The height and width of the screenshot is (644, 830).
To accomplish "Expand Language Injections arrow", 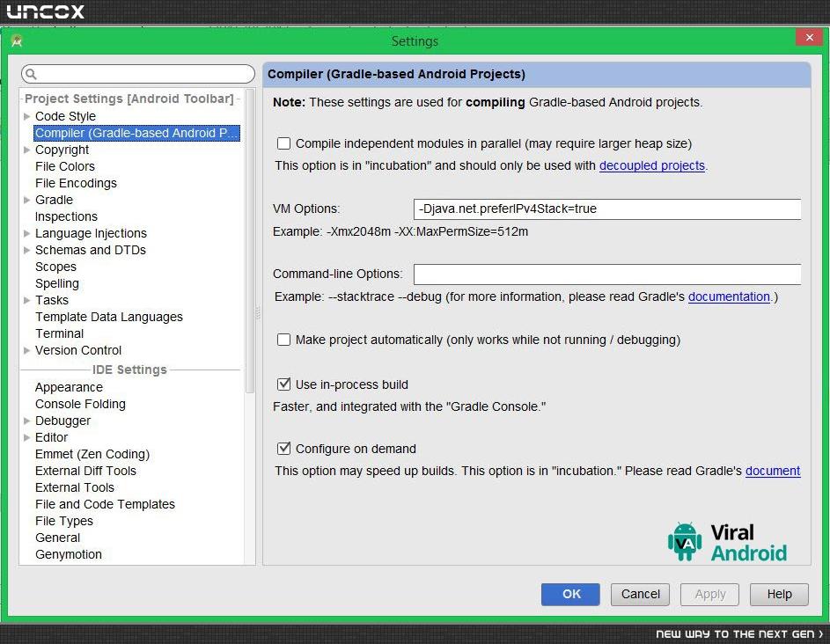I will point(26,233).
